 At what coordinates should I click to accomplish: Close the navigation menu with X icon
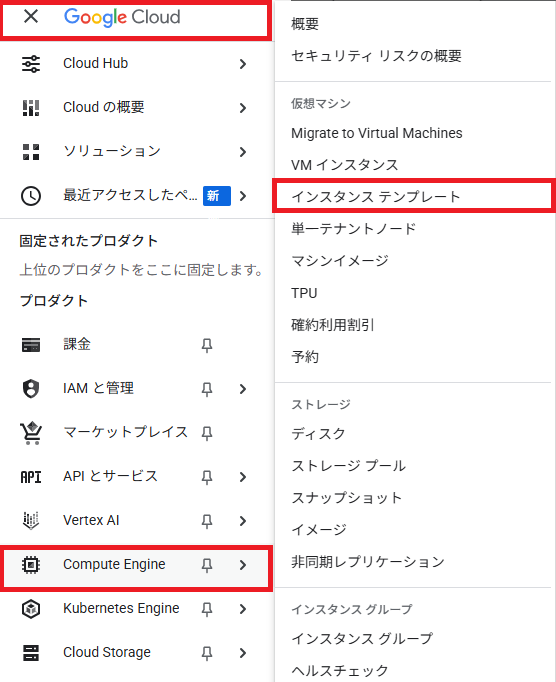pyautogui.click(x=31, y=17)
